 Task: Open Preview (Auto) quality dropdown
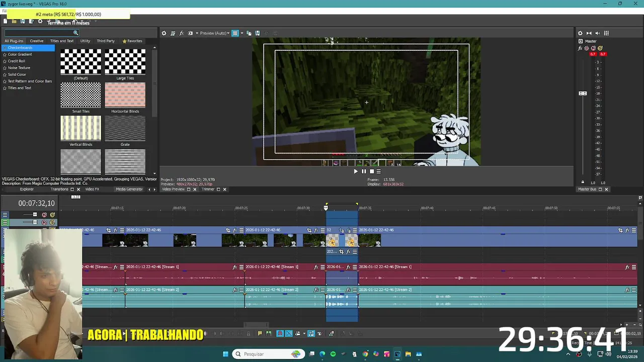click(x=215, y=33)
